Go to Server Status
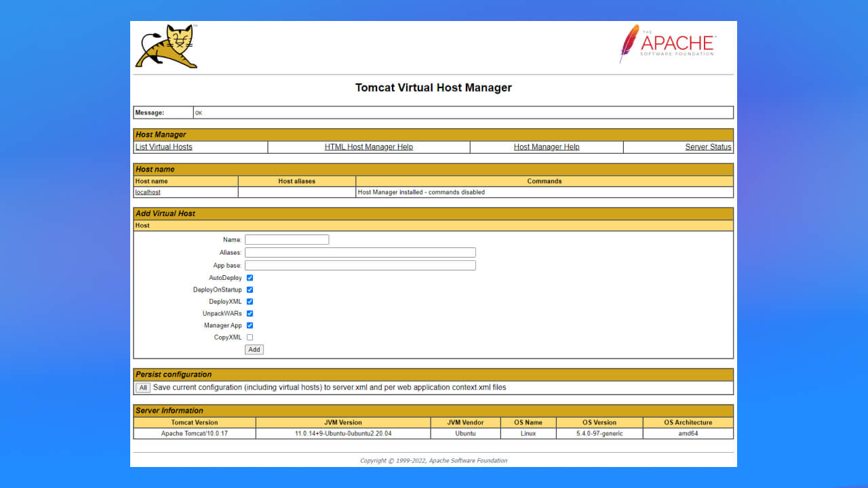 coord(708,147)
